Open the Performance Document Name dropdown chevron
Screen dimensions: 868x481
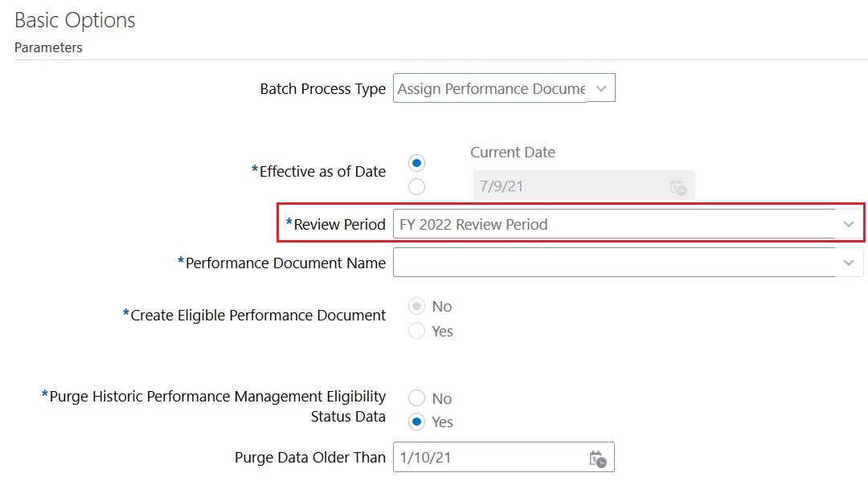click(x=849, y=263)
